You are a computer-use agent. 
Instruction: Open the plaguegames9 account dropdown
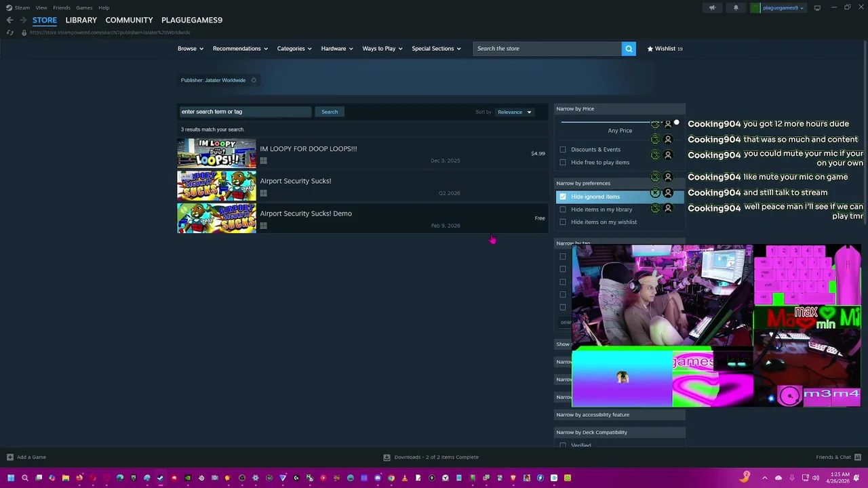click(783, 8)
